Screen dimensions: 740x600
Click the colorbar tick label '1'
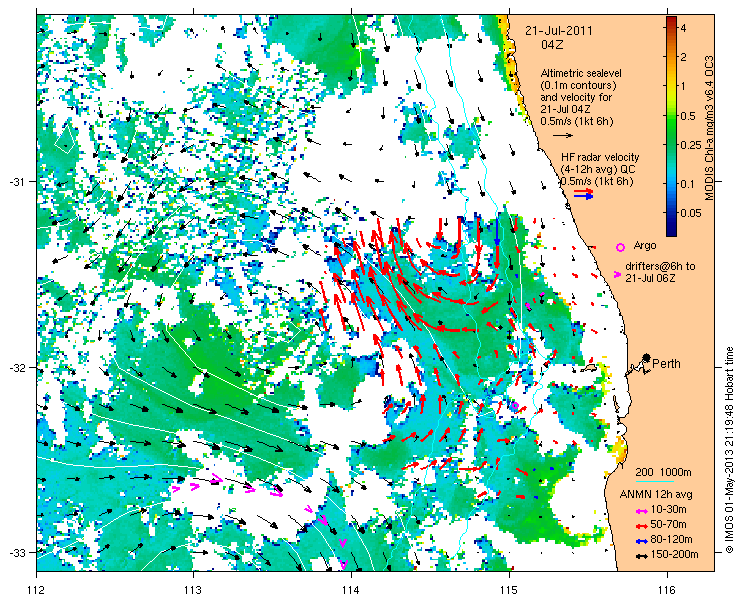click(683, 86)
